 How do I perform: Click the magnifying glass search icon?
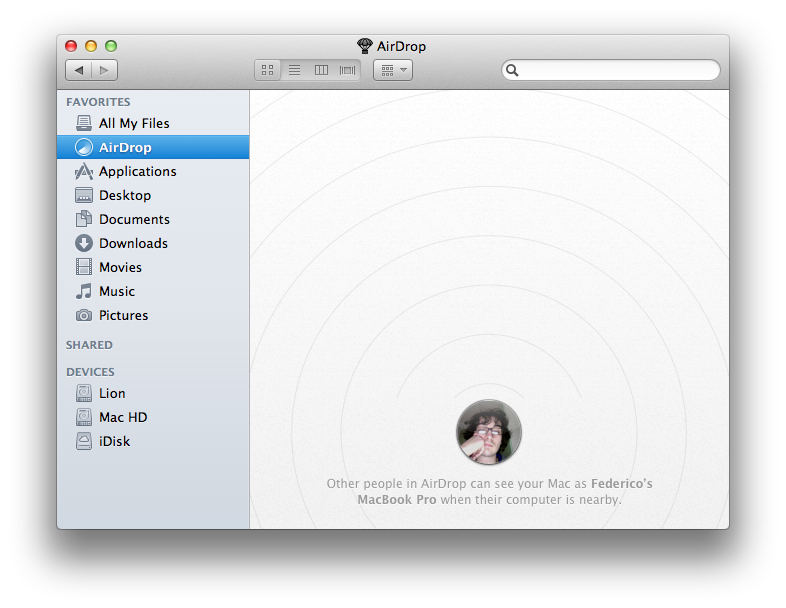coord(512,70)
